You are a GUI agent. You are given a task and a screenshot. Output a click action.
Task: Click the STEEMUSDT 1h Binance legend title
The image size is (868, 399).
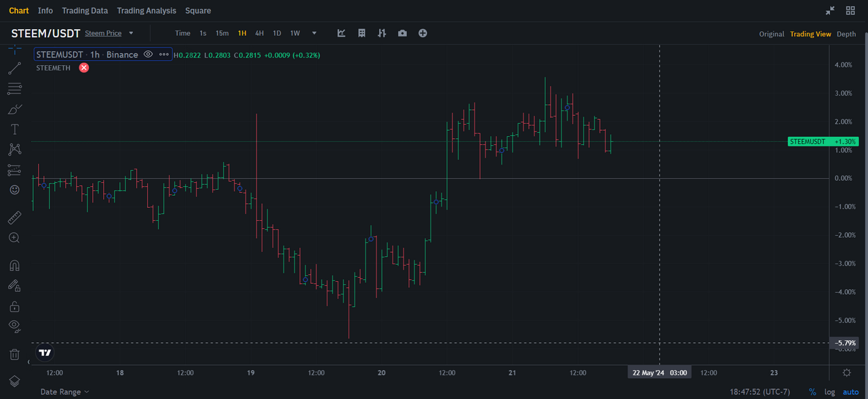[x=87, y=54]
